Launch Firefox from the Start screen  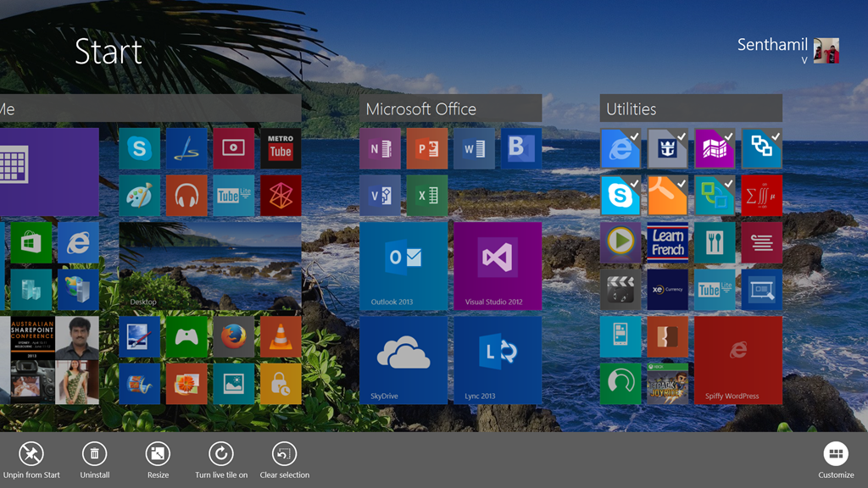coord(234,336)
